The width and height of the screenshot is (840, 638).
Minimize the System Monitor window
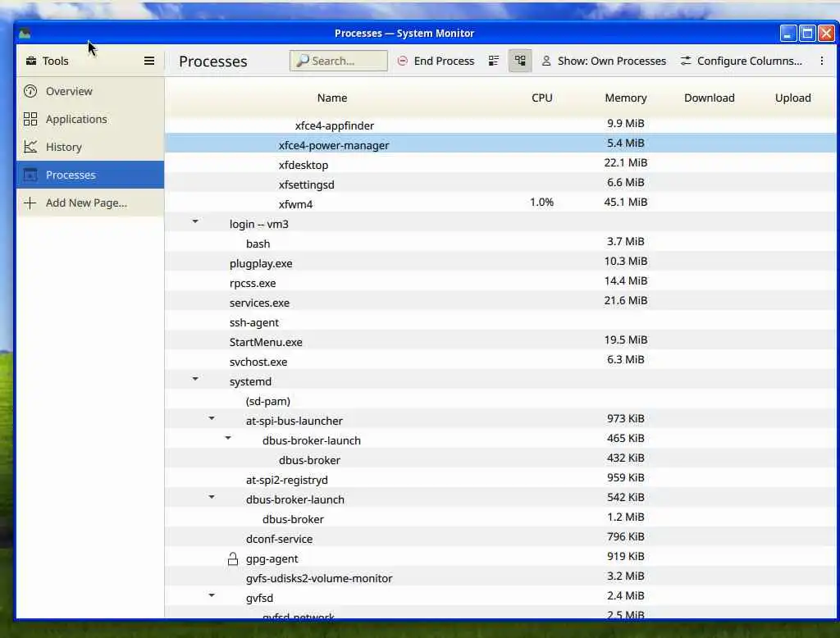click(788, 34)
